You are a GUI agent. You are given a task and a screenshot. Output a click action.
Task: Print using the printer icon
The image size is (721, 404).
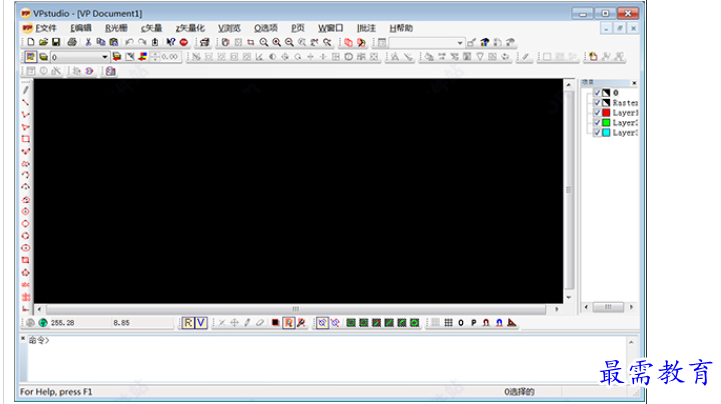(x=72, y=42)
